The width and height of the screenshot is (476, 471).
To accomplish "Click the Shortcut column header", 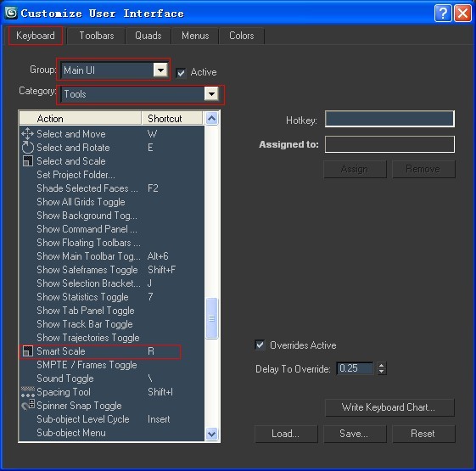I will point(172,118).
